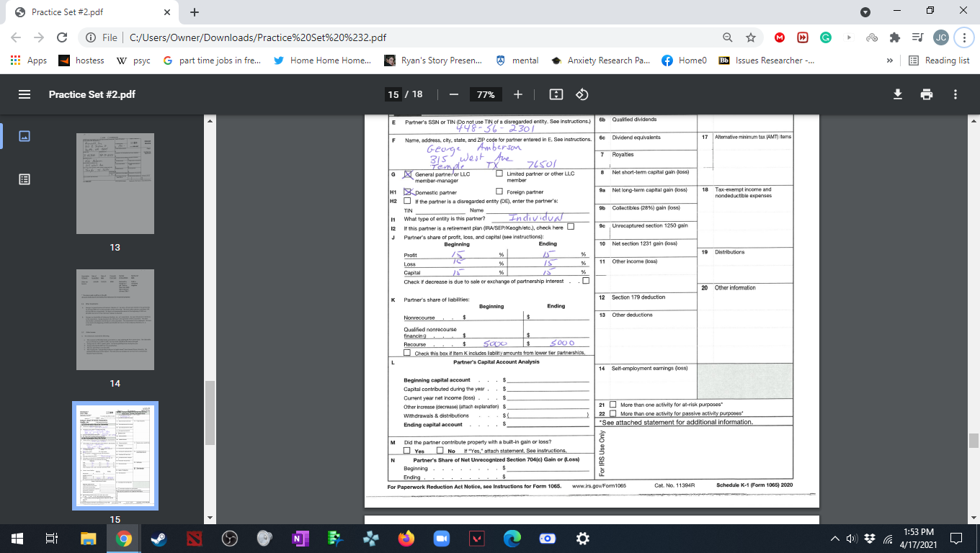Zoom in on the PDF document
Viewport: 980px width, 553px height.
pos(517,94)
